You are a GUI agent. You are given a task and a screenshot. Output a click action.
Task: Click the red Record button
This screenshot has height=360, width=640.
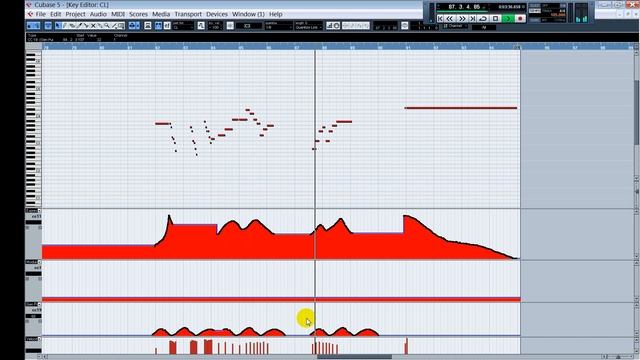520,18
